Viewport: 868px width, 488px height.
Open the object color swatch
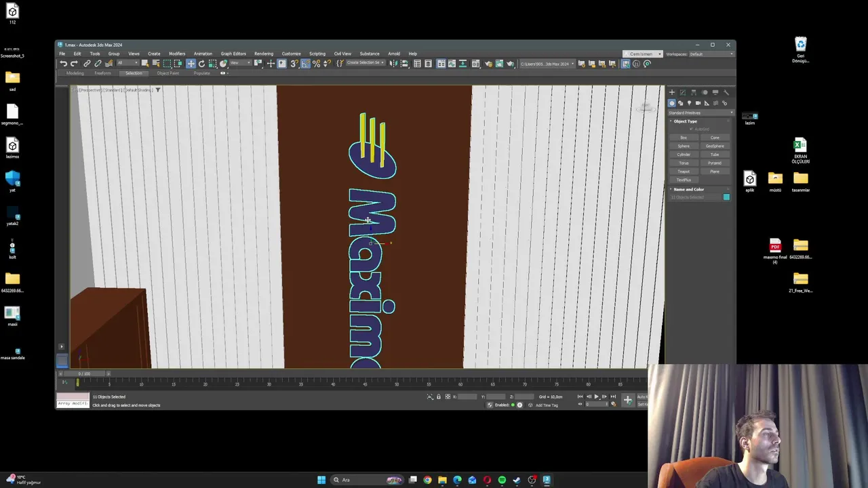[x=726, y=197]
